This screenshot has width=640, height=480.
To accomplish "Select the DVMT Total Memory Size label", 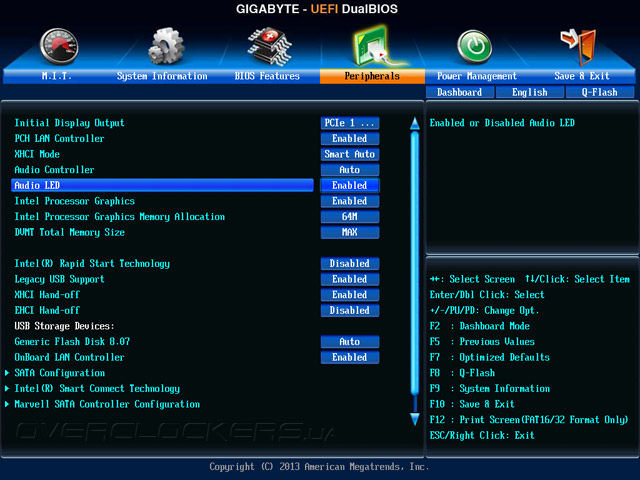I will 69,232.
